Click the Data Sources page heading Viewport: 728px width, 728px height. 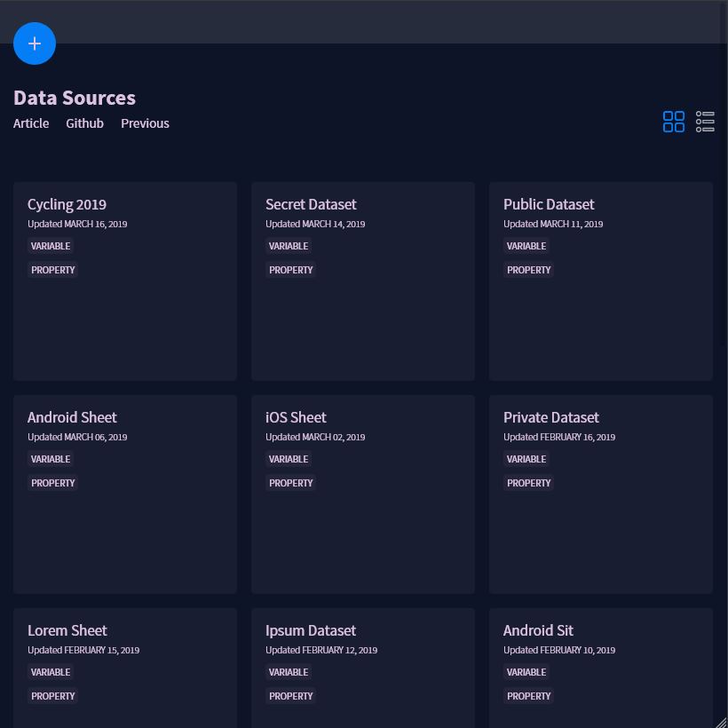[x=75, y=98]
